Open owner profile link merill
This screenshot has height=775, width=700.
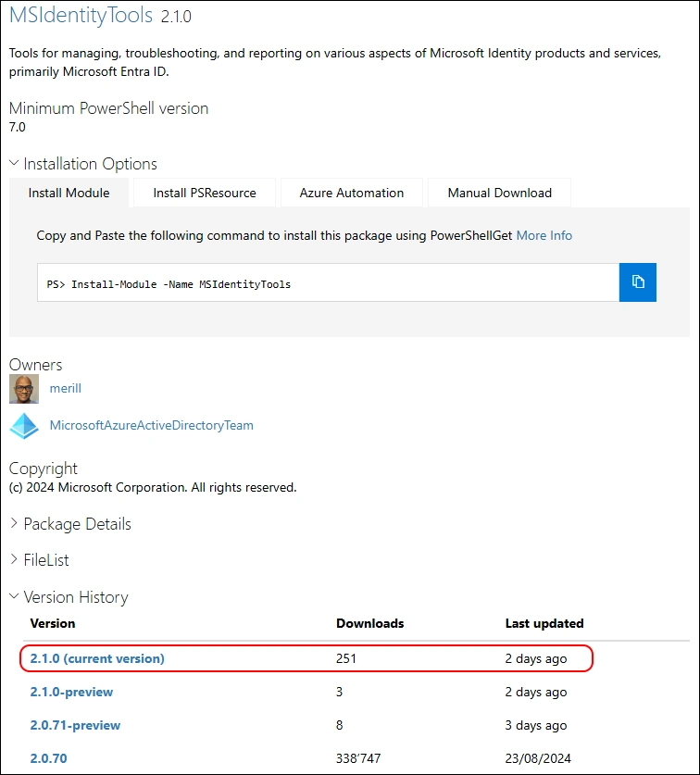click(66, 389)
